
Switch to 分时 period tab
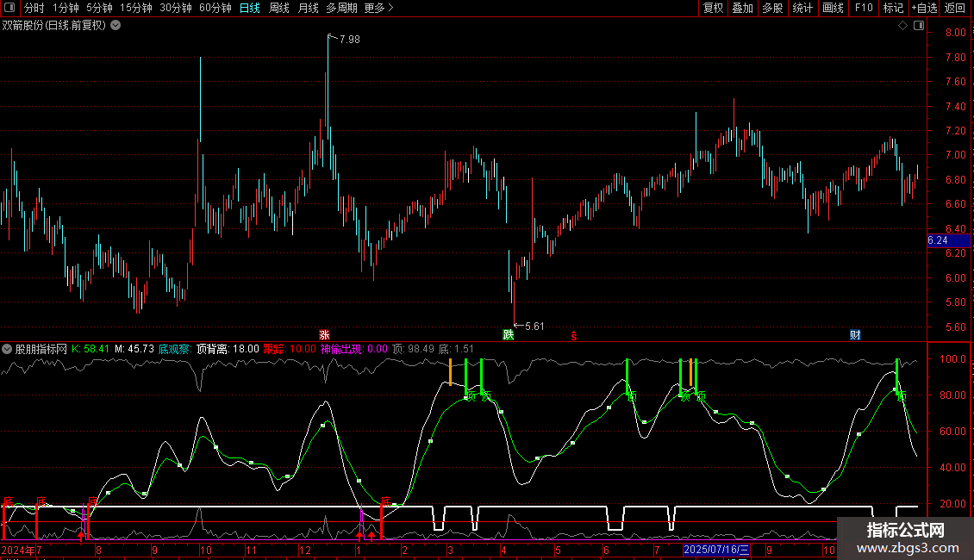[34, 8]
